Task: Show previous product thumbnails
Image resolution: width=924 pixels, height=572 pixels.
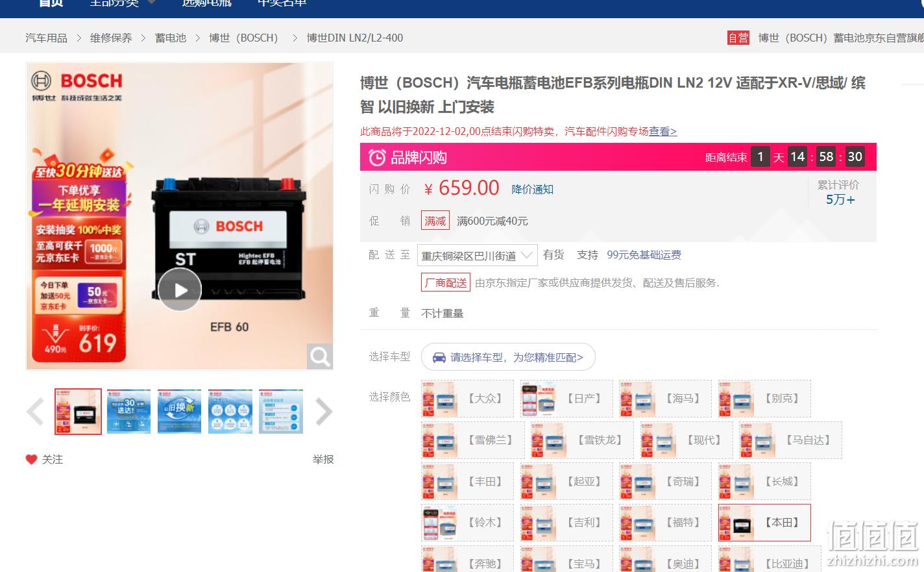Action: tap(35, 412)
